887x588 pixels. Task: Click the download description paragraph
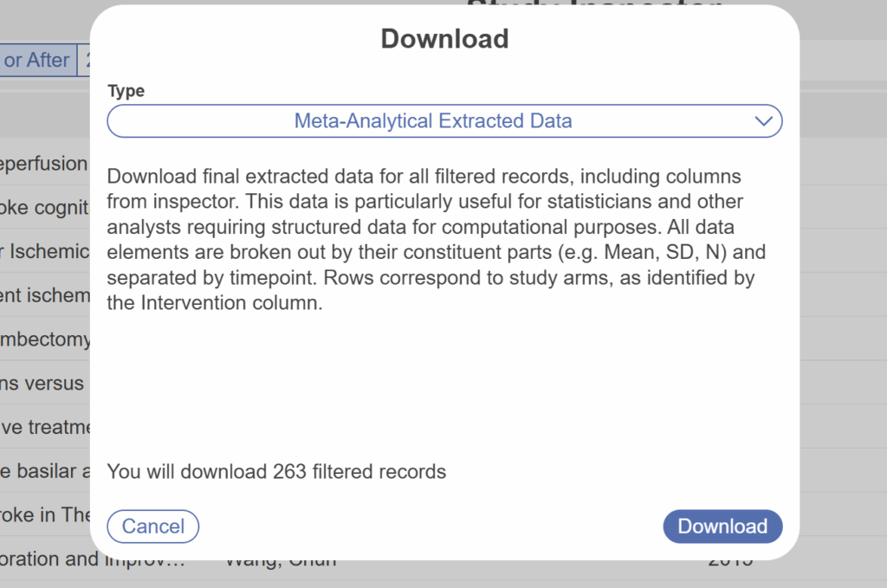click(433, 240)
